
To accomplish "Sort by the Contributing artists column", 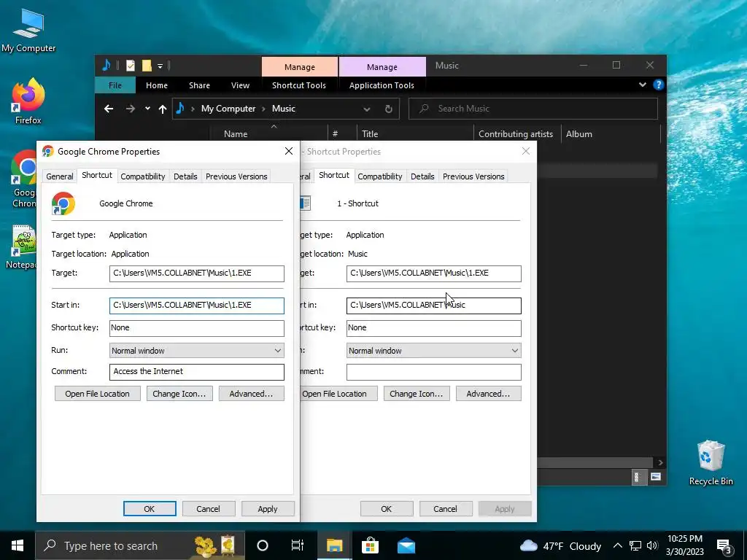I will (x=516, y=134).
